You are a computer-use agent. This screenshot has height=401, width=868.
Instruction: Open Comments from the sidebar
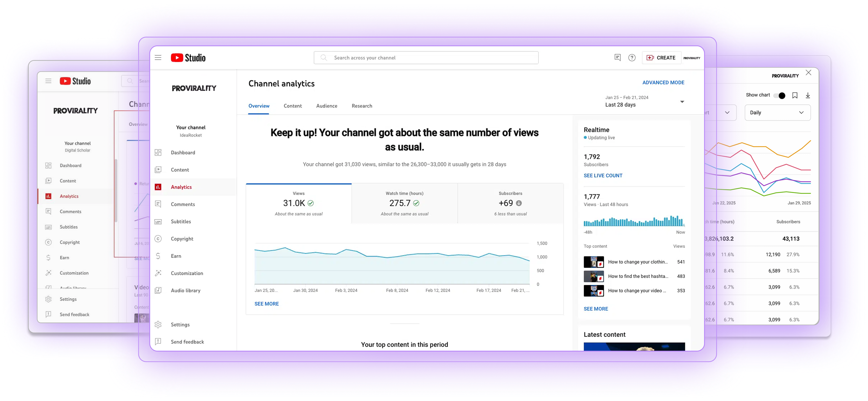click(x=183, y=204)
